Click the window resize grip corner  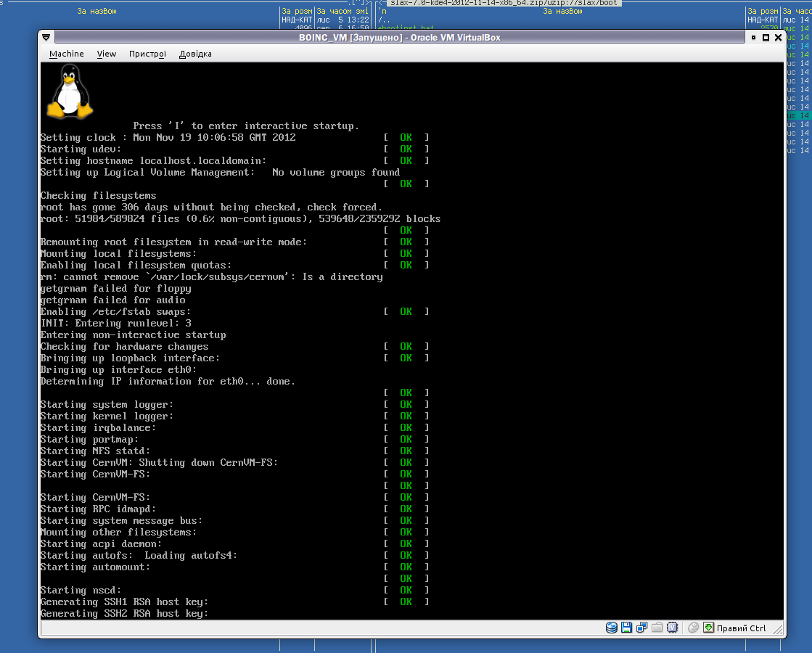779,631
